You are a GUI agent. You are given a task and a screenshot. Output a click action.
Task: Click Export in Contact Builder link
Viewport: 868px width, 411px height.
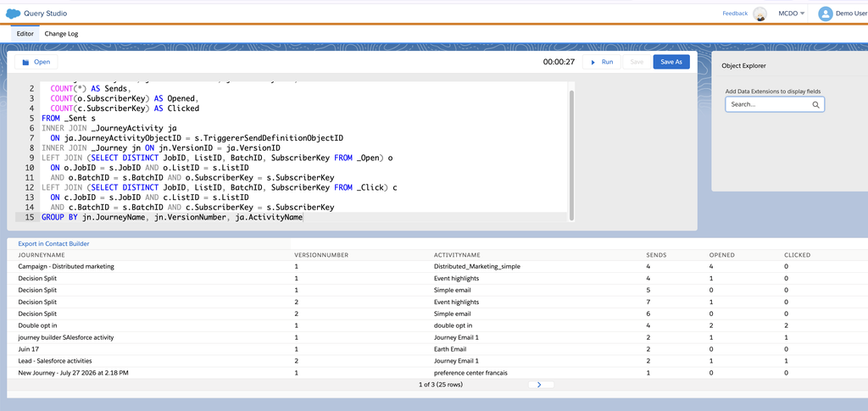[x=53, y=243]
